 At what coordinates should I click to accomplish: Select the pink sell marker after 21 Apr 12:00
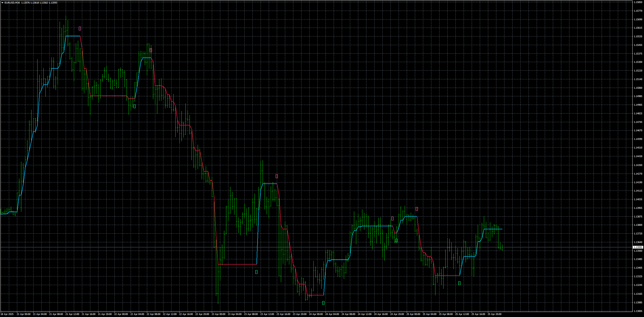click(x=80, y=29)
